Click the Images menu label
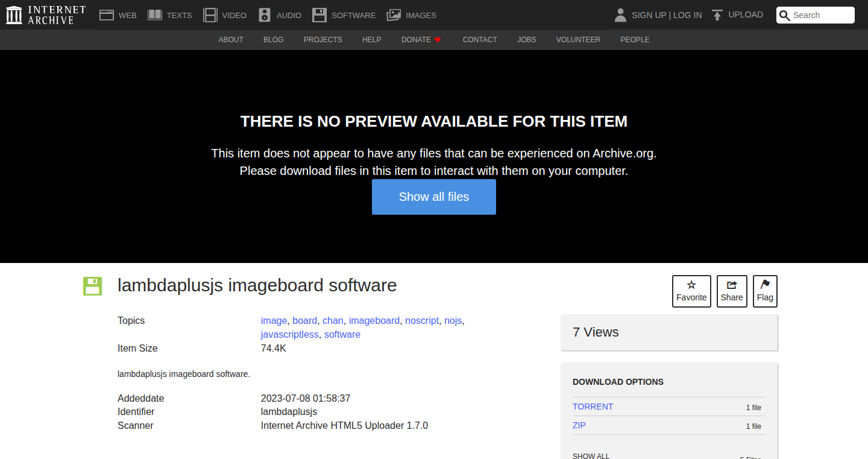 (421, 15)
